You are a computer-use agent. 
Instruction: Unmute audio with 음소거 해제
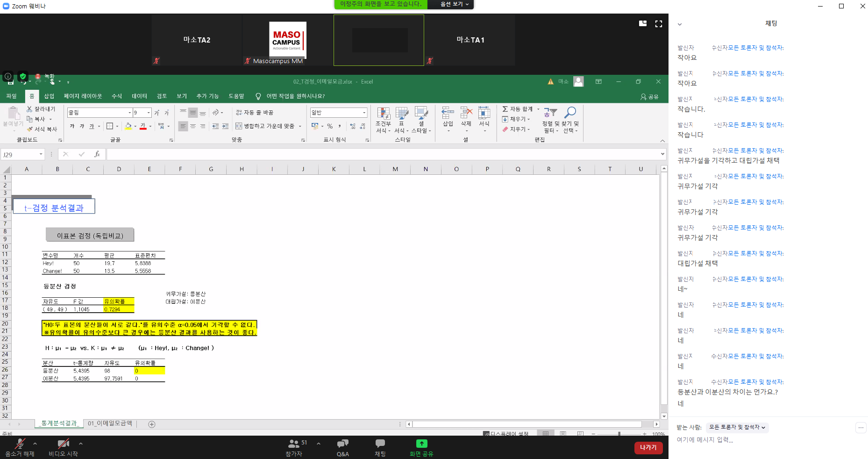coord(20,447)
